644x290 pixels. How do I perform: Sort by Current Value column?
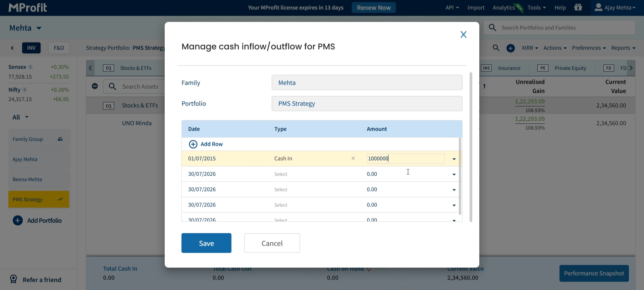tap(615, 86)
